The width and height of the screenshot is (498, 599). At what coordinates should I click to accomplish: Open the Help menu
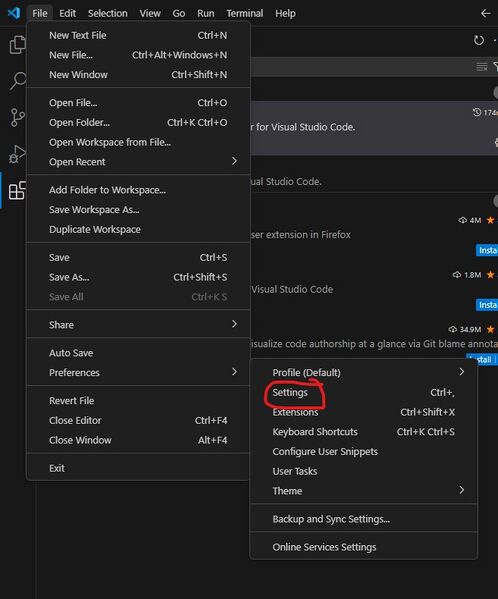click(285, 13)
